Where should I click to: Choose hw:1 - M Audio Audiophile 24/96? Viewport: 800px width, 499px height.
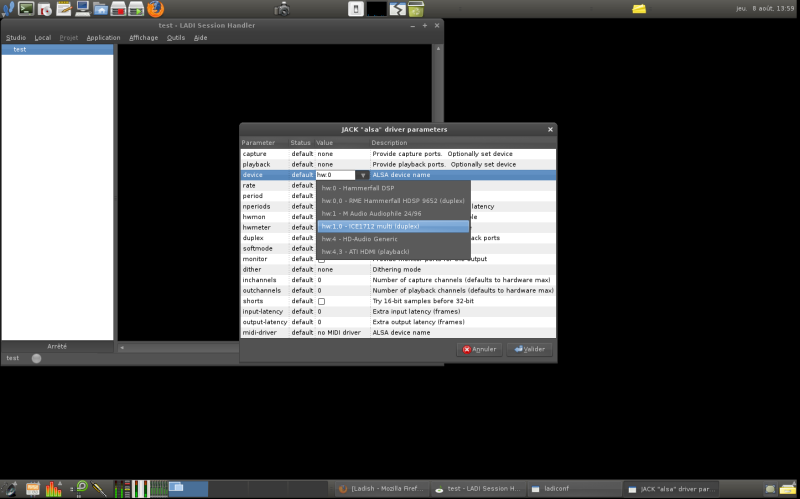click(x=393, y=213)
